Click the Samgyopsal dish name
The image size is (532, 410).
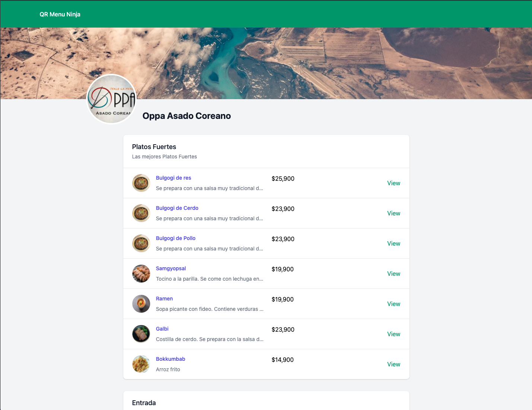171,268
